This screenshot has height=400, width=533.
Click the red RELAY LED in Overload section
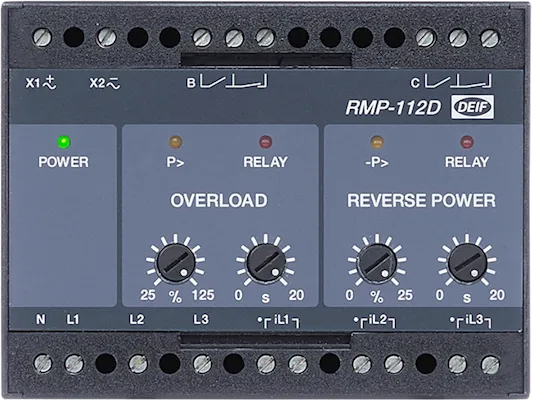[x=265, y=142]
